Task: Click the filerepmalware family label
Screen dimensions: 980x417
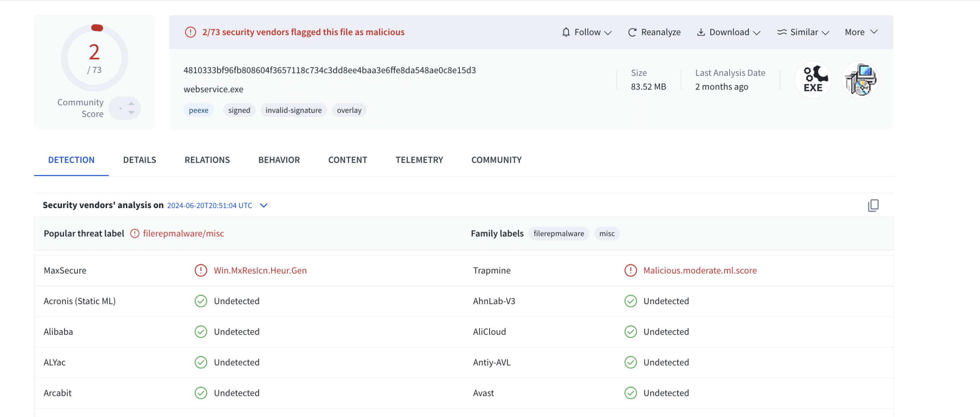Action: [x=559, y=233]
